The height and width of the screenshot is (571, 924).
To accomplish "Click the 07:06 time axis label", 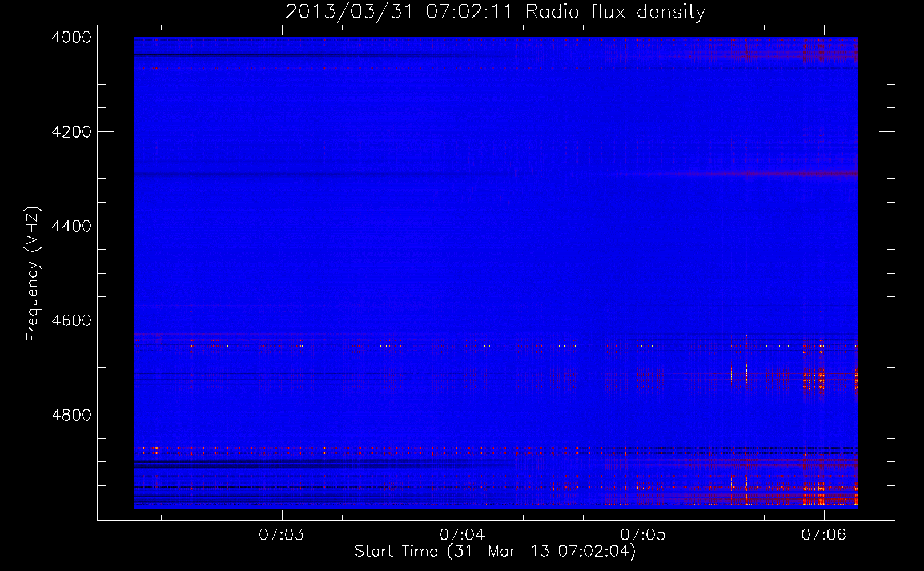I will tap(823, 535).
